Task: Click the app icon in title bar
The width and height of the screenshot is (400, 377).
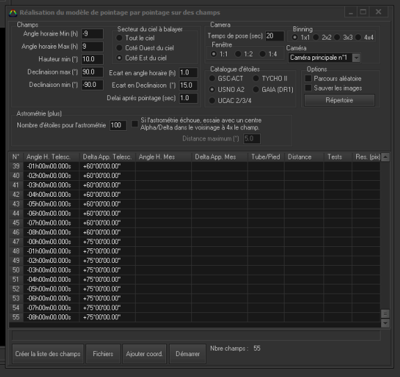Action: (x=13, y=13)
